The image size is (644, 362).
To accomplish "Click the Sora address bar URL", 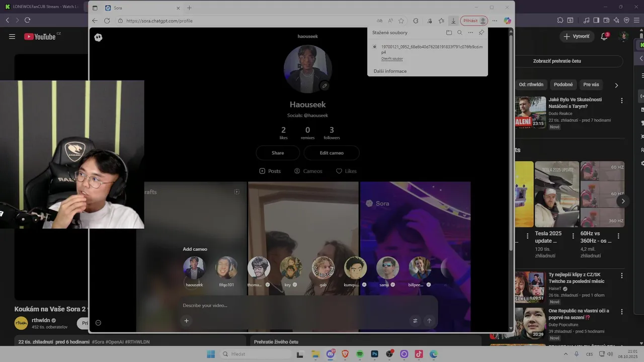I will 159,21.
